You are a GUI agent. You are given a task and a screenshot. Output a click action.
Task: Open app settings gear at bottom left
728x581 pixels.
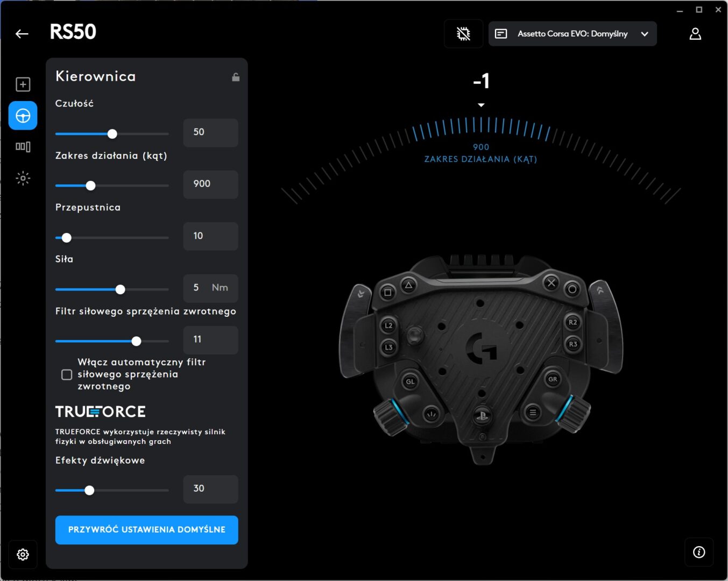click(23, 554)
